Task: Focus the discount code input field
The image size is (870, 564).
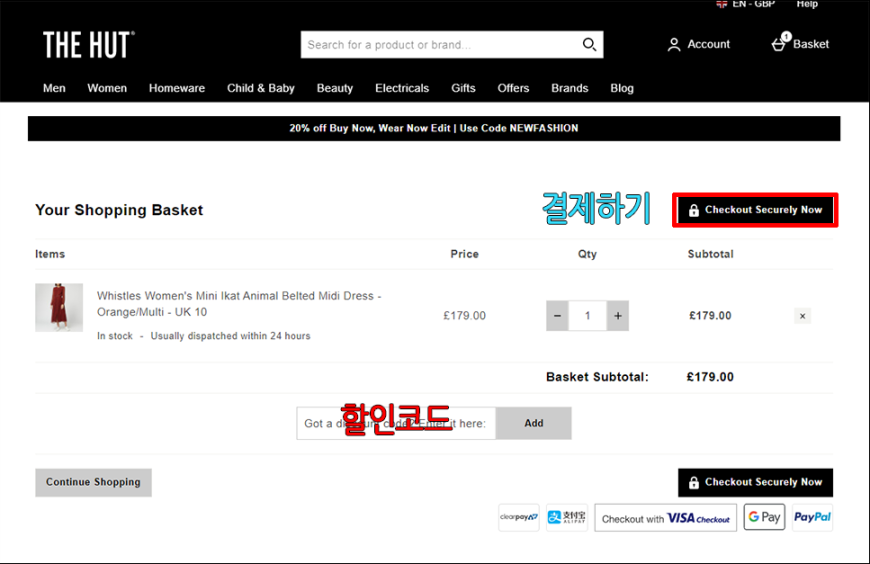Action: (396, 424)
